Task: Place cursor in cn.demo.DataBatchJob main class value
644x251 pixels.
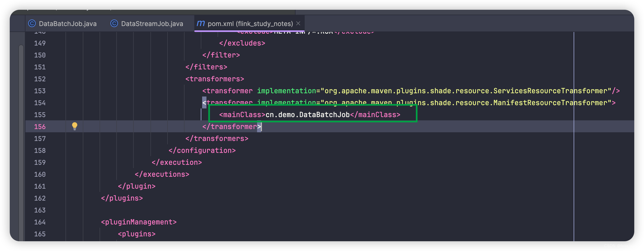Action: coord(308,115)
